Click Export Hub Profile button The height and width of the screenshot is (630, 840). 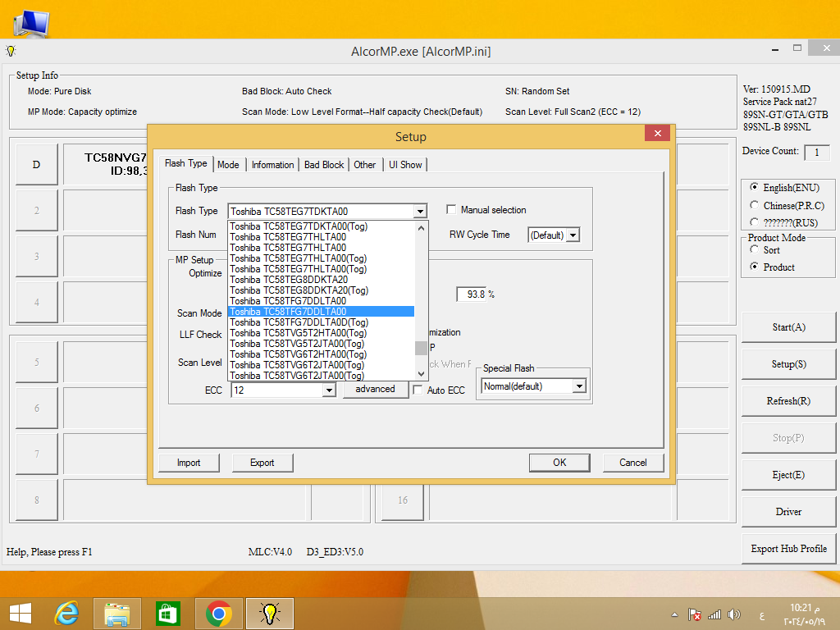(788, 549)
